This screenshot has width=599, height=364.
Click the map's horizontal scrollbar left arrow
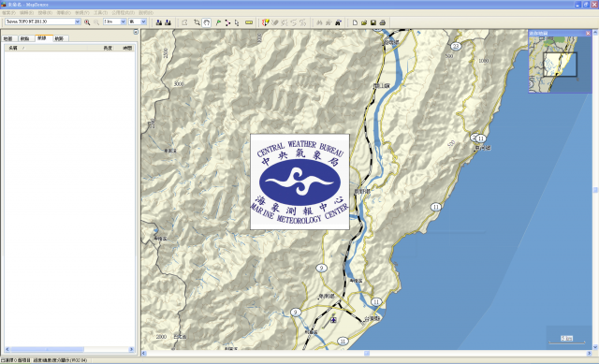(x=144, y=354)
